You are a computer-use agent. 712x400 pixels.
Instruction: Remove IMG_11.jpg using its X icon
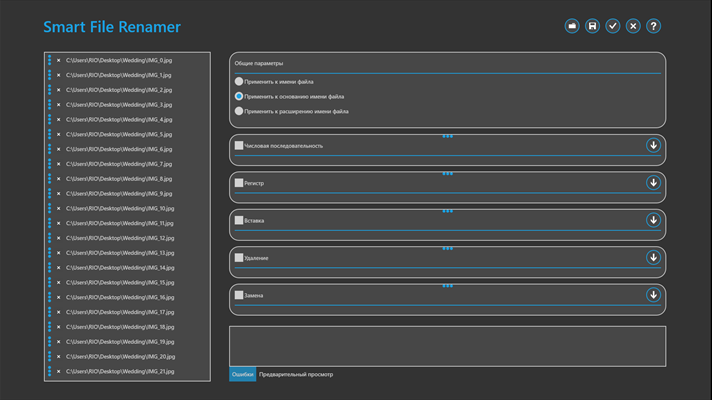click(59, 223)
